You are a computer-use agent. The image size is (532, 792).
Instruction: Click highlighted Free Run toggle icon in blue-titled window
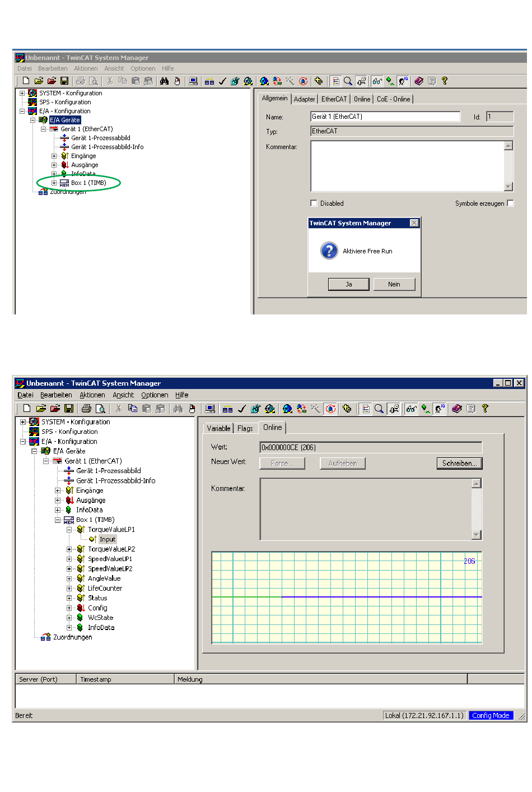coord(330,409)
